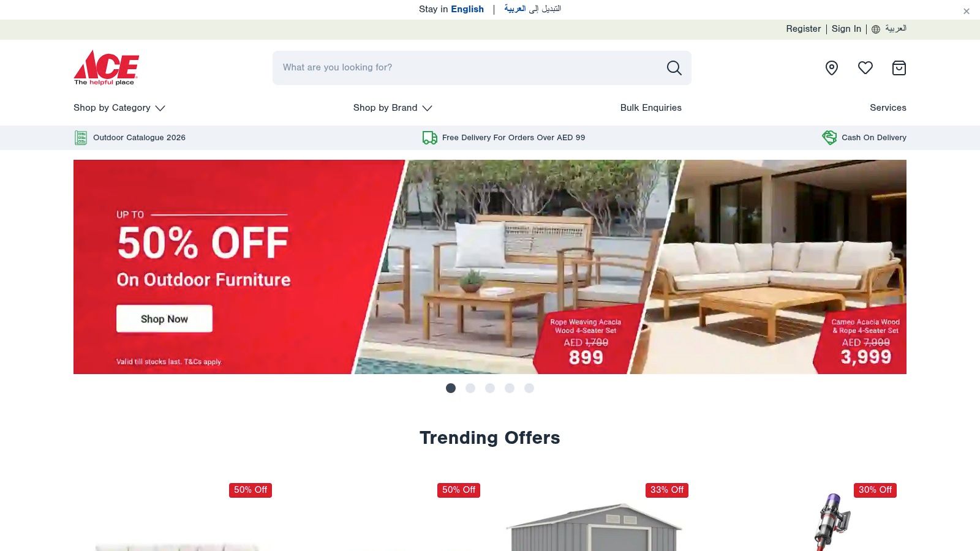980x551 pixels.
Task: Click the Shop Now banner button
Action: (x=164, y=319)
